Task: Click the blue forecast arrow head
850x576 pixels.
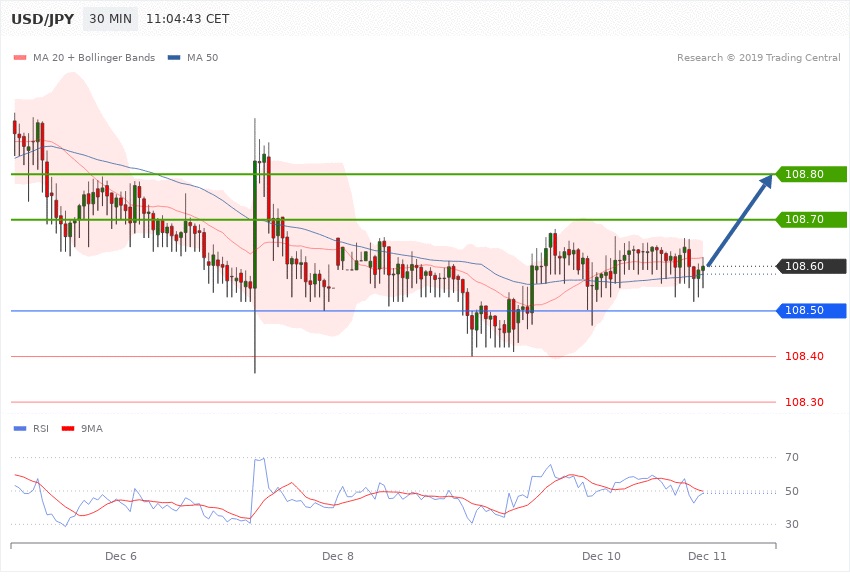Action: point(768,180)
